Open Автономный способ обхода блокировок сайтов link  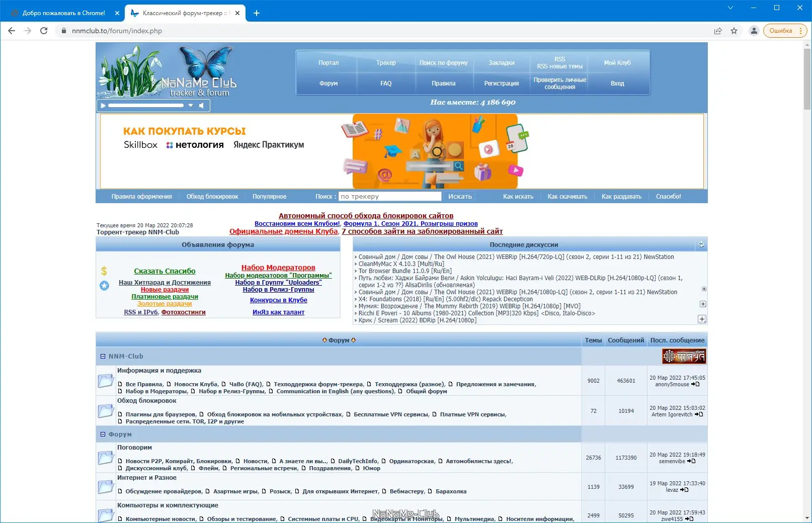366,216
